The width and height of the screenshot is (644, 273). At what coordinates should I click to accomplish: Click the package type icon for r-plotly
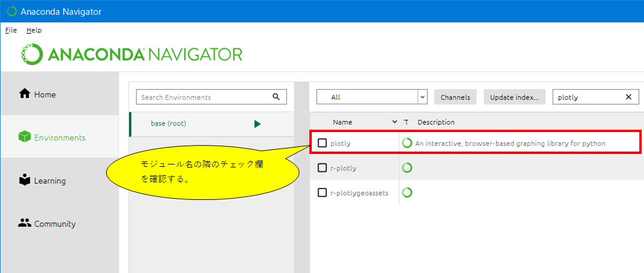407,167
